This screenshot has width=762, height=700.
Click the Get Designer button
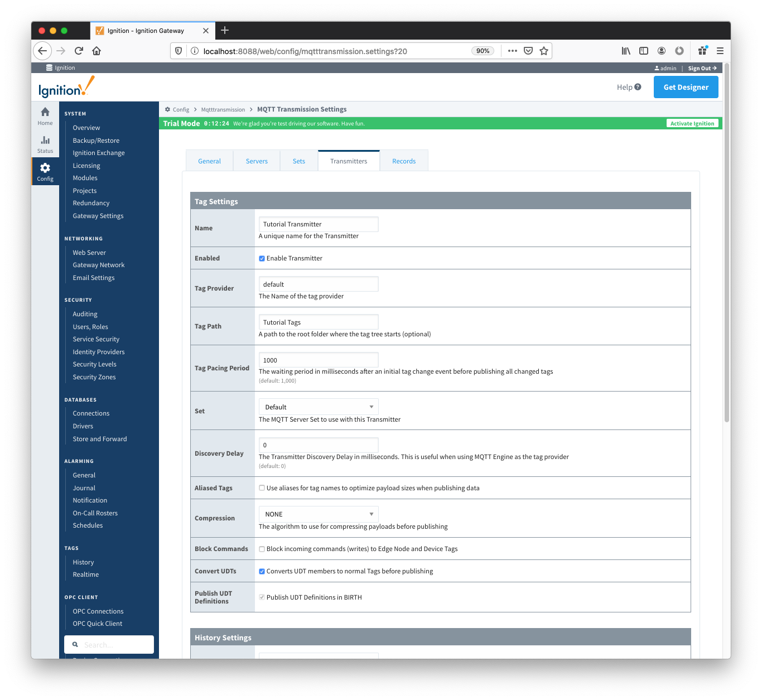(x=686, y=87)
